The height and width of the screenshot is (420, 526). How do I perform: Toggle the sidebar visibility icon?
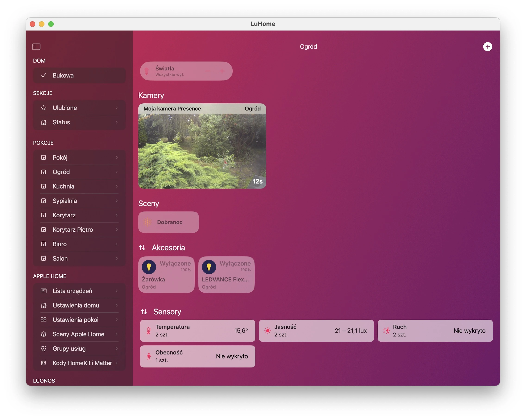36,46
